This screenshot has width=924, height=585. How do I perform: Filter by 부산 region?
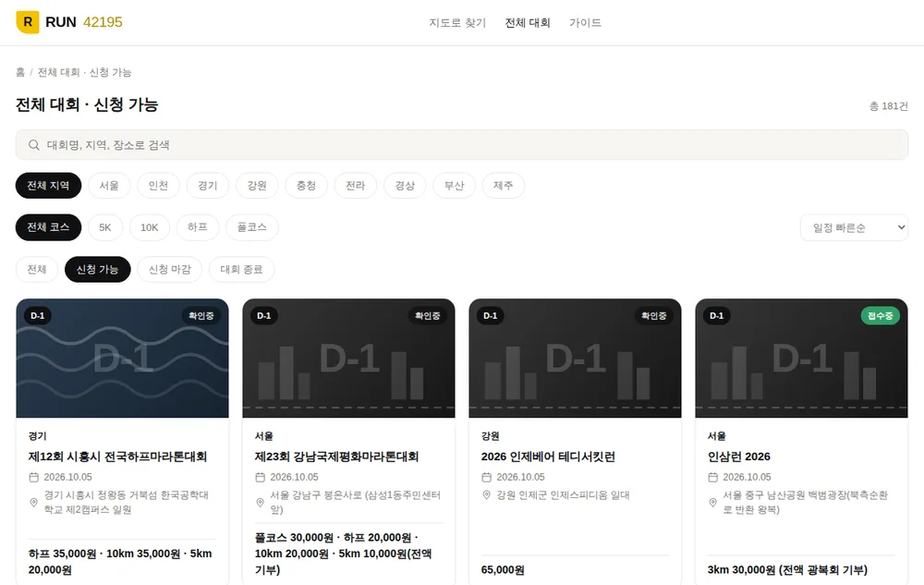pyautogui.click(x=454, y=186)
